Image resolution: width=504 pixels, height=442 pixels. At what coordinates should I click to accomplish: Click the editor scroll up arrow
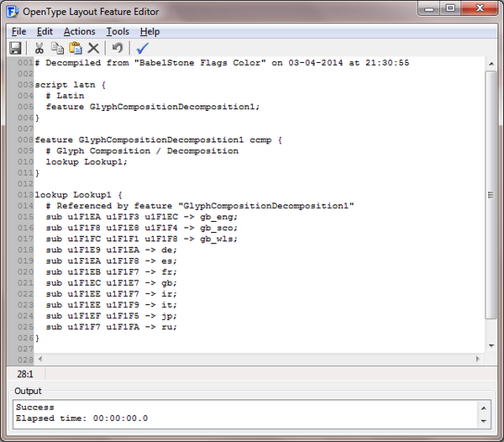point(491,64)
